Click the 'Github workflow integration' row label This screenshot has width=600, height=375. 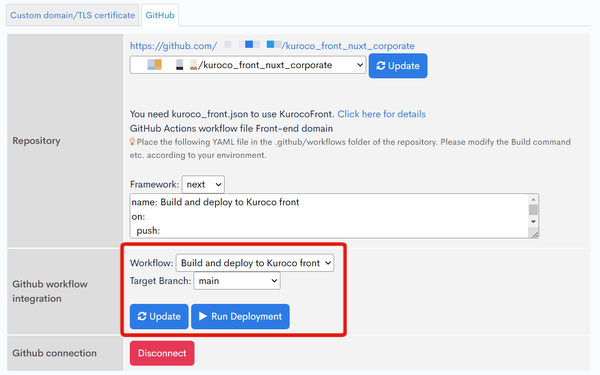(x=50, y=291)
